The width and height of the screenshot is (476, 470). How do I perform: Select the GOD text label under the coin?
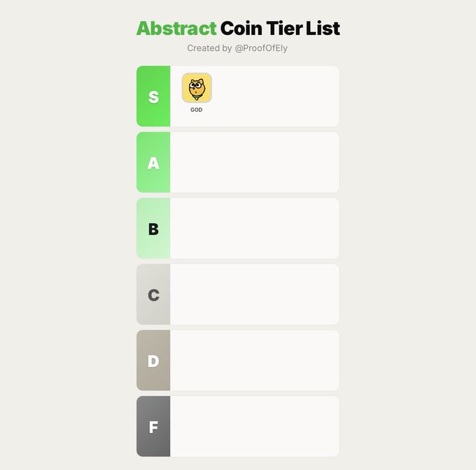pyautogui.click(x=197, y=110)
